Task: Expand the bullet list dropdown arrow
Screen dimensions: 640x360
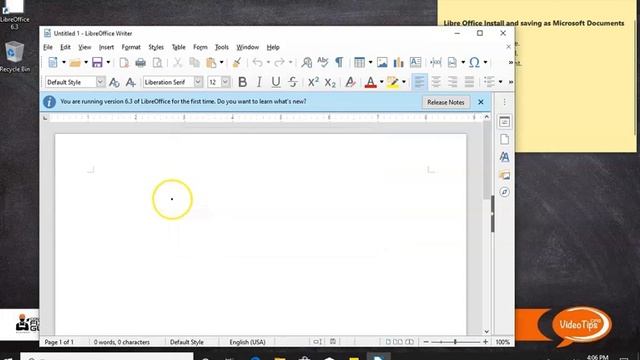Action: (500, 82)
